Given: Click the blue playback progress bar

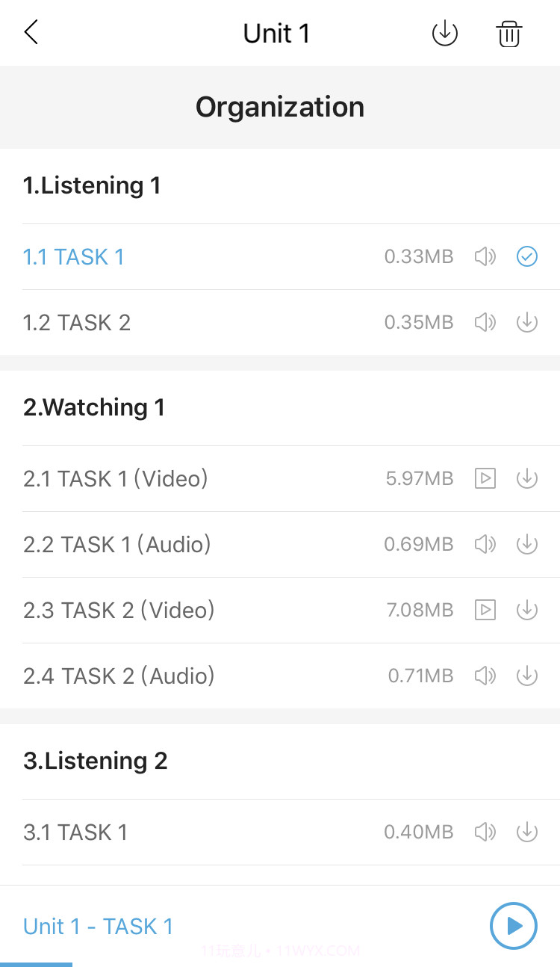Looking at the screenshot, I should [36, 964].
